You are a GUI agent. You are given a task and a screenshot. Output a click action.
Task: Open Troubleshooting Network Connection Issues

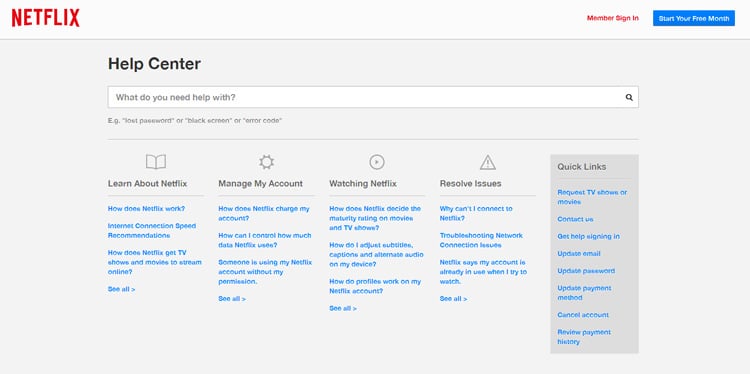point(481,240)
